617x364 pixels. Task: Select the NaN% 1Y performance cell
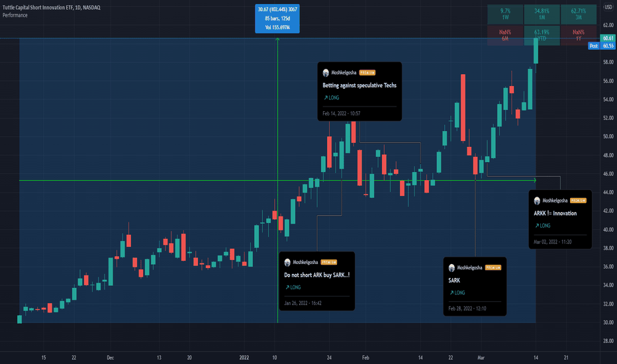579,36
